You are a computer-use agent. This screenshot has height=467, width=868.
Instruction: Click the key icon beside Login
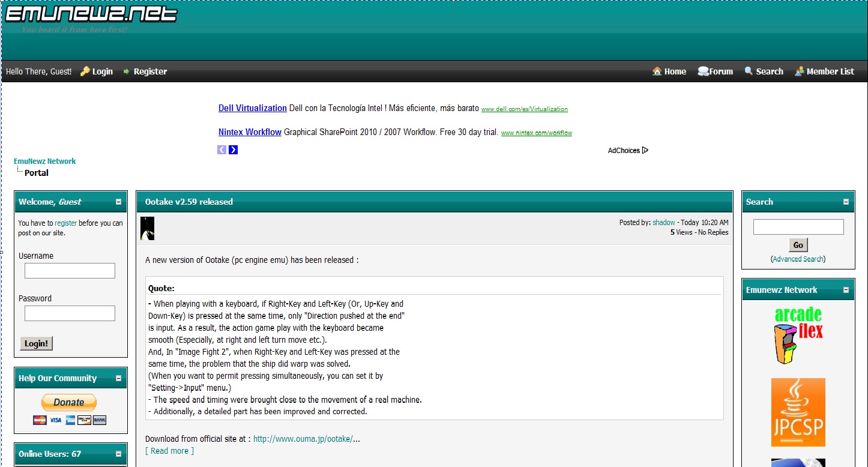click(85, 71)
